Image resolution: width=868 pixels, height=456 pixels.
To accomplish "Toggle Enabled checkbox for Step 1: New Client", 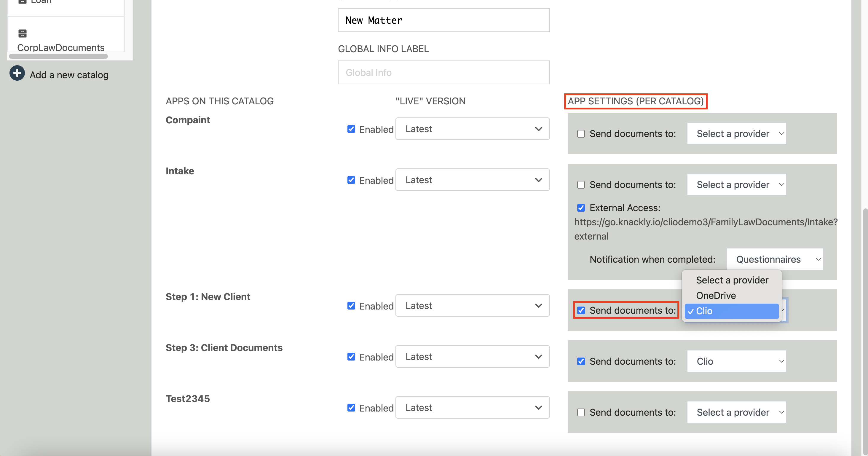I will 351,306.
